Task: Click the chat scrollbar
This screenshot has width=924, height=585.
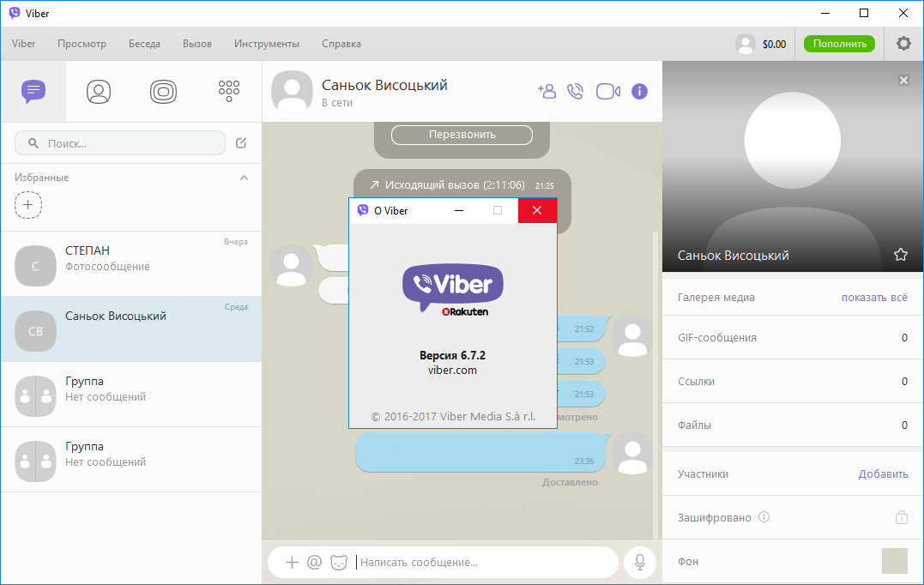Action: click(x=655, y=384)
